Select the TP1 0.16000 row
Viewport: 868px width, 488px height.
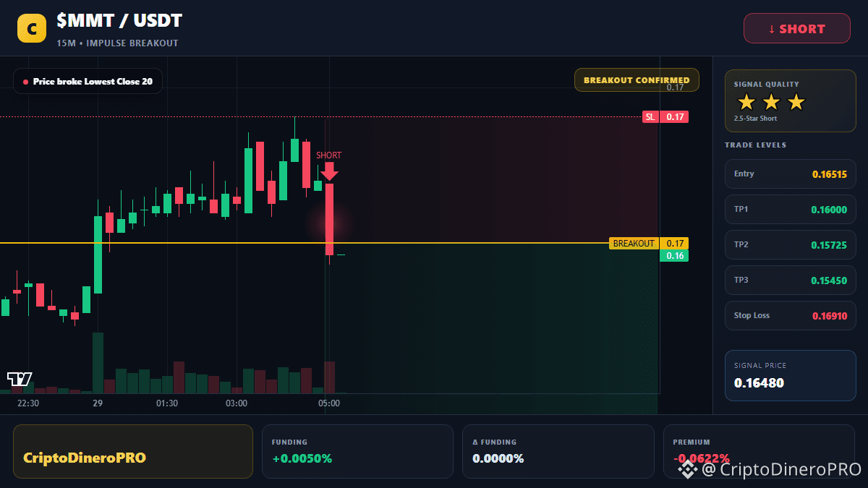pos(790,209)
